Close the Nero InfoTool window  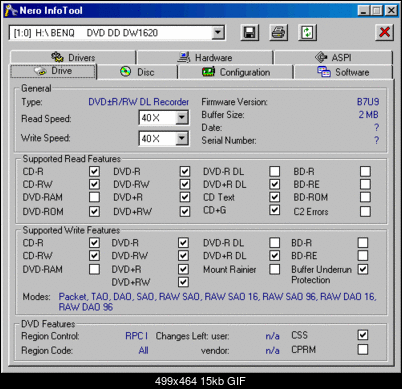pyautogui.click(x=391, y=11)
